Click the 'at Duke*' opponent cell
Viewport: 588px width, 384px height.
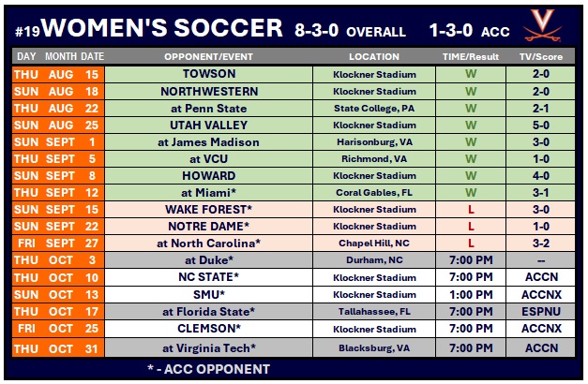pyautogui.click(x=208, y=260)
